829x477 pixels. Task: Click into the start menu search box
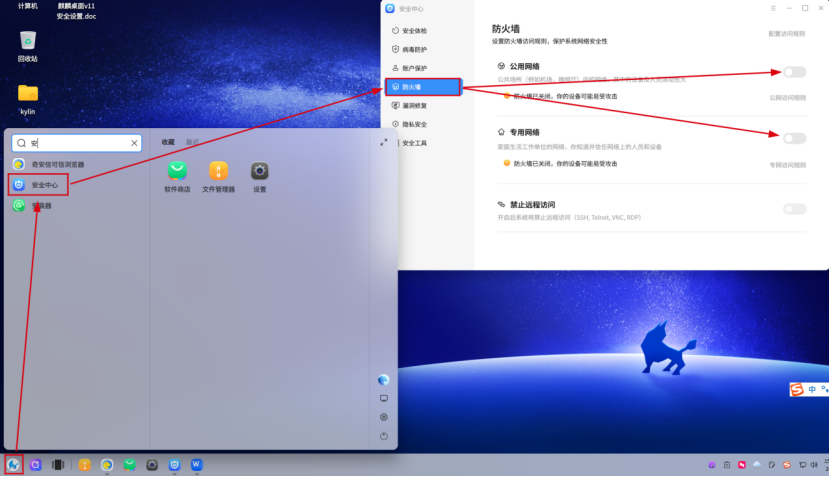coord(77,143)
